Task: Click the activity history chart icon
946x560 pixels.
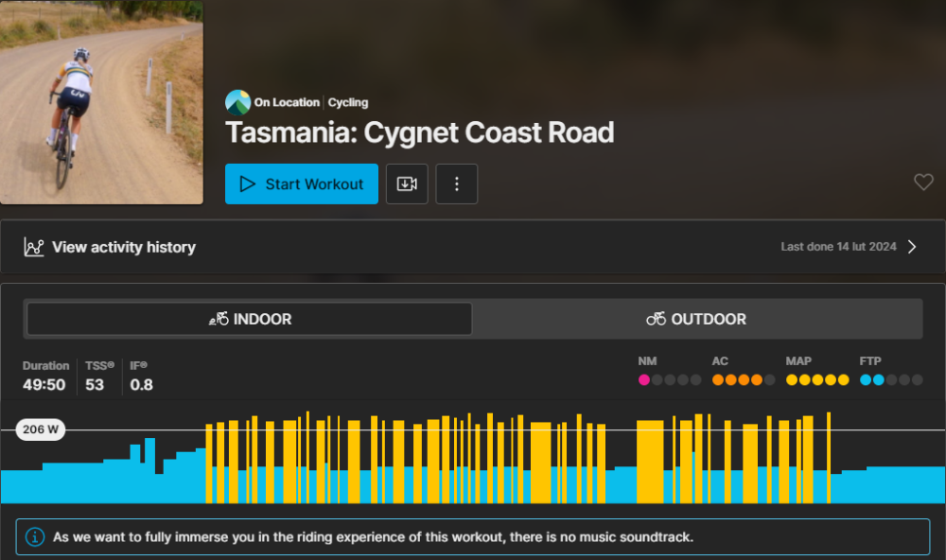Action: (34, 247)
